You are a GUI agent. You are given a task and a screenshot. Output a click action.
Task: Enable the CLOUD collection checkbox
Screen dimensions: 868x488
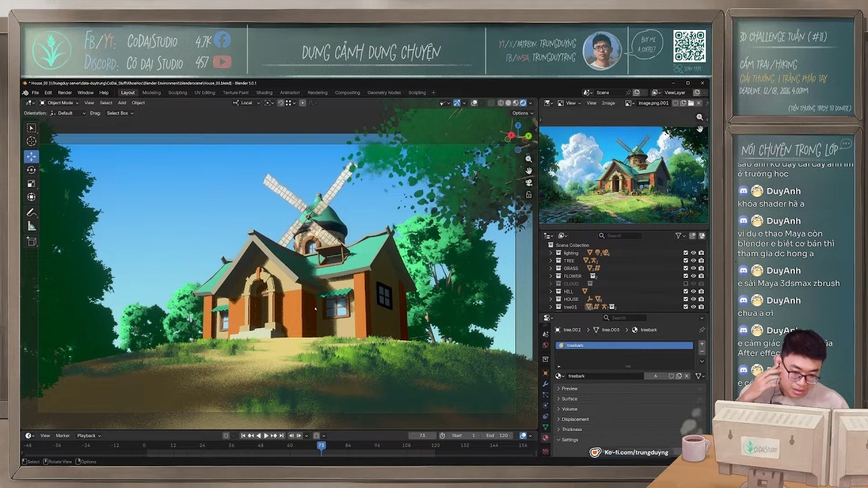[686, 283]
